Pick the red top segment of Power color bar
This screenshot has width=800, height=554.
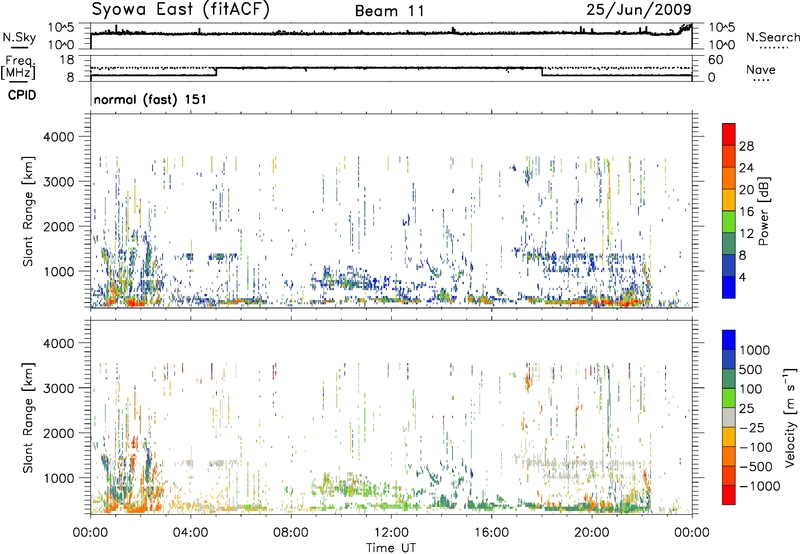point(729,134)
